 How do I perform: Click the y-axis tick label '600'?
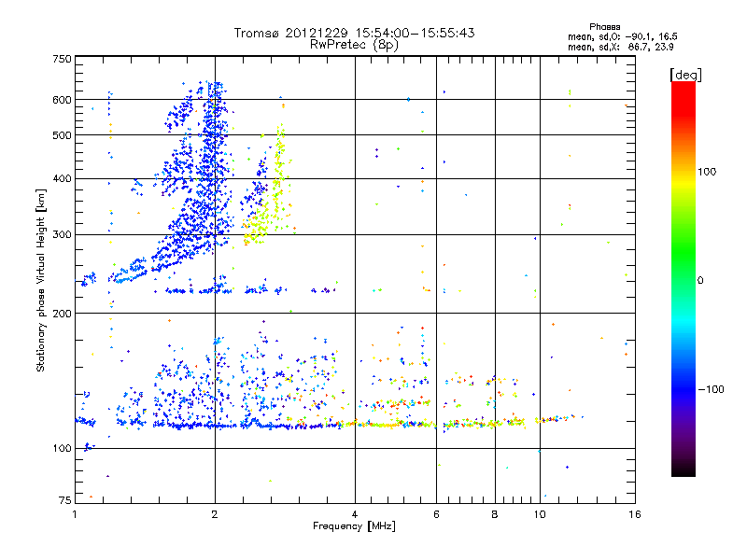click(63, 100)
